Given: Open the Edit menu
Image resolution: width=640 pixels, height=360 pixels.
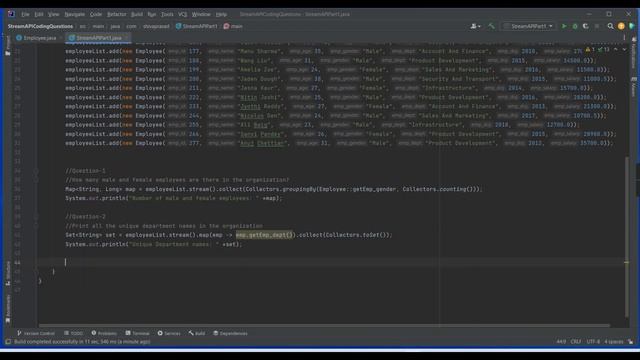Looking at the screenshot, I should (39, 14).
